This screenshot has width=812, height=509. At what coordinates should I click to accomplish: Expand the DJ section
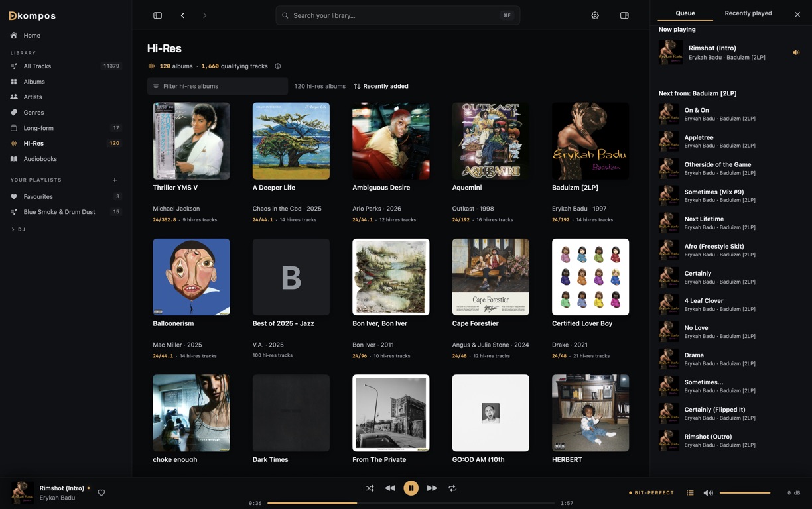coord(19,229)
